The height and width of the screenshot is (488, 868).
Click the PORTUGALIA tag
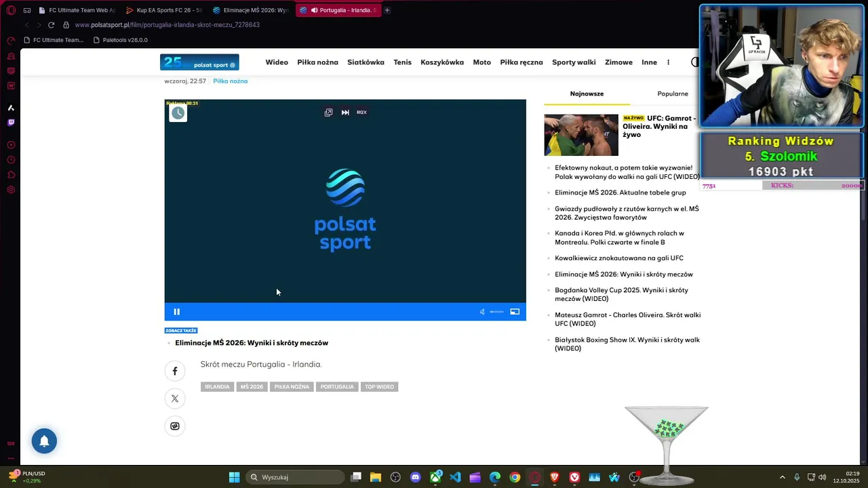337,387
